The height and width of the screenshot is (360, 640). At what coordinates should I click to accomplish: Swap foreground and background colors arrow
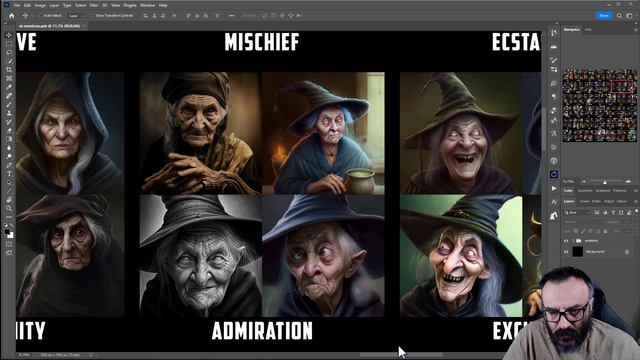[11, 225]
